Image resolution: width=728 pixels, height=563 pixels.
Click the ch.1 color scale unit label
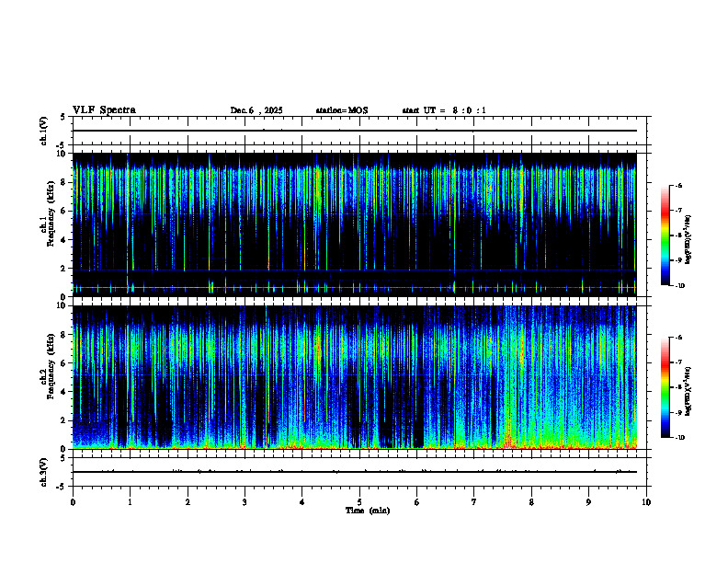[688, 240]
